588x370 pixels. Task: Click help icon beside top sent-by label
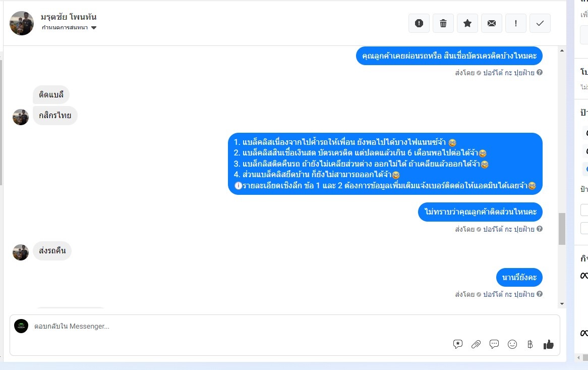539,72
